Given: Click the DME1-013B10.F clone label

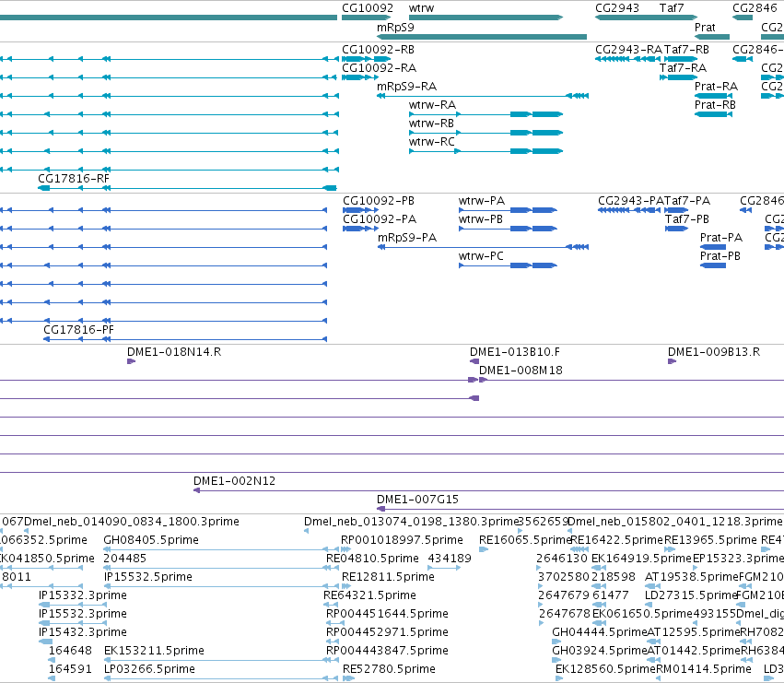Looking at the screenshot, I should pos(515,352).
